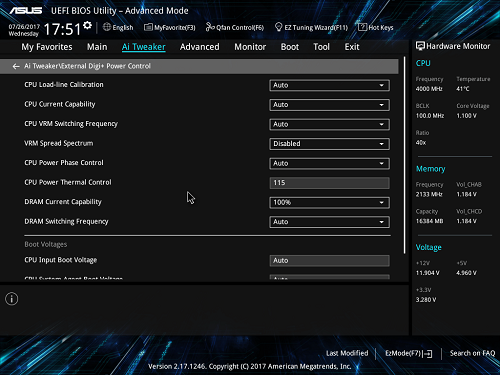Screen dimensions: 500x375
Task: Open the Advanced tab
Action: point(199,47)
